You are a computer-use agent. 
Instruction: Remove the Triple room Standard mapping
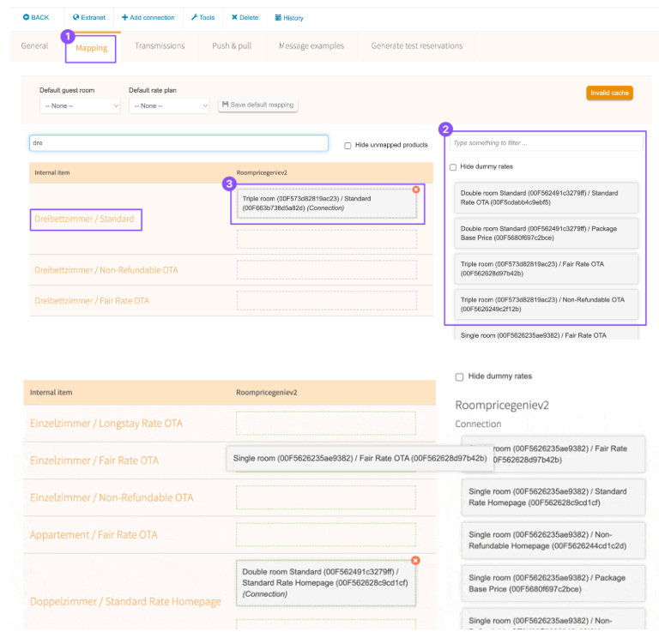coord(416,190)
